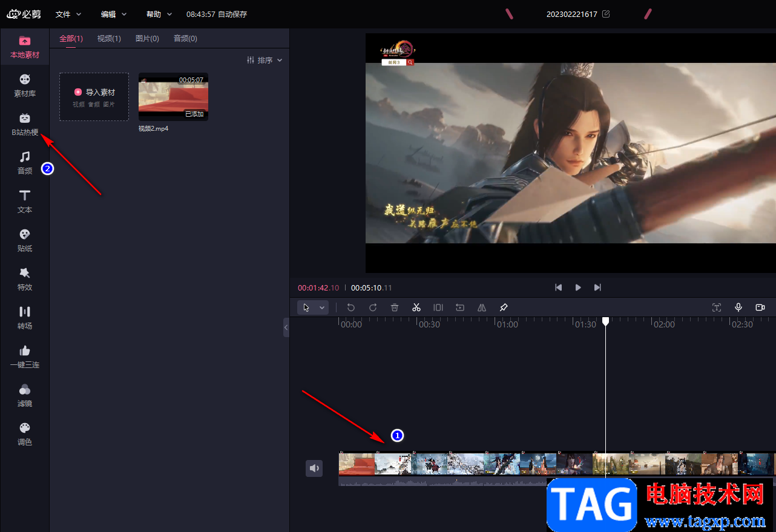Click the project title 202302221617
Image resolution: width=776 pixels, height=532 pixels.
[x=572, y=14]
